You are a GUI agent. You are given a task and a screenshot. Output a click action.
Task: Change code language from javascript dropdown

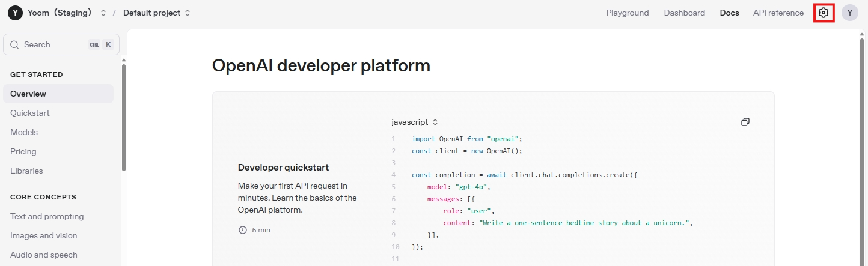coord(415,122)
